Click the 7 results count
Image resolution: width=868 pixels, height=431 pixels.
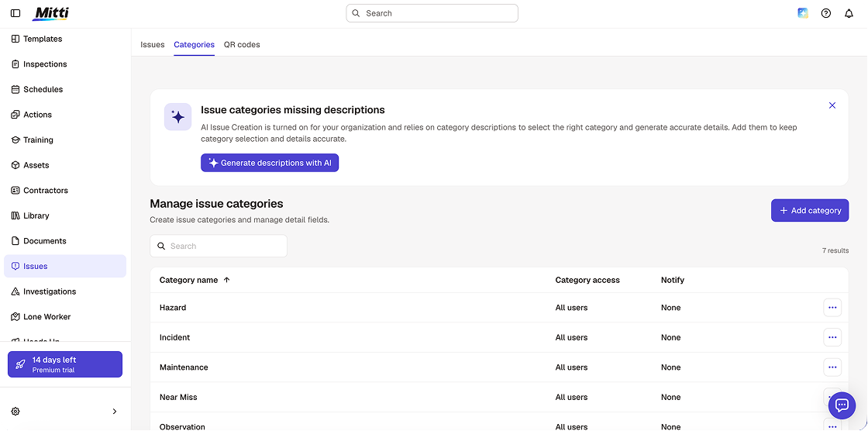835,250
